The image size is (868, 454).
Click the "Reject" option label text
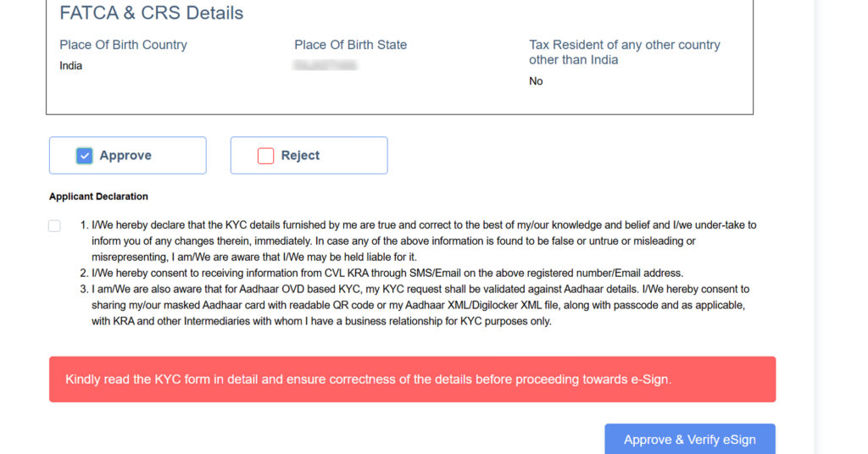tap(300, 156)
